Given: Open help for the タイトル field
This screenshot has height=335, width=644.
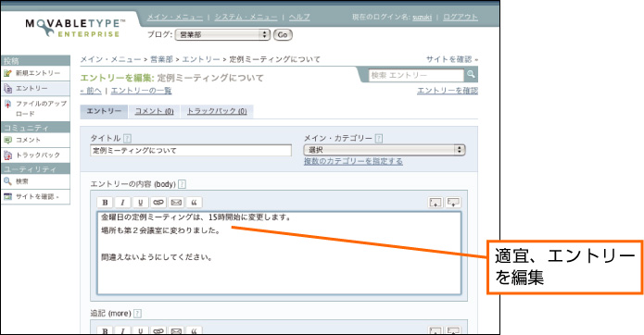Looking at the screenshot, I should (x=127, y=139).
